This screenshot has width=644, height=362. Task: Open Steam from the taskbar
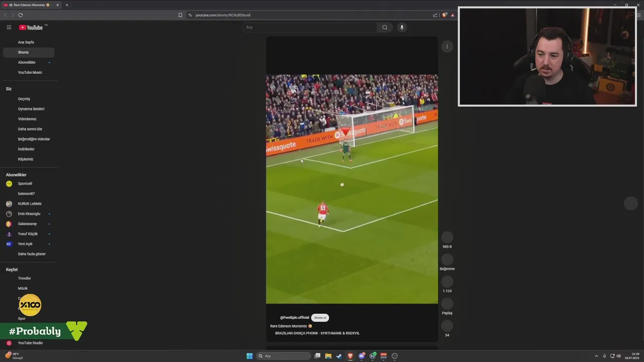339,356
